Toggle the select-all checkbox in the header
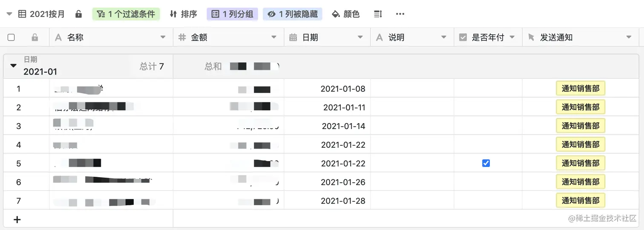This screenshot has height=230, width=644. point(11,37)
